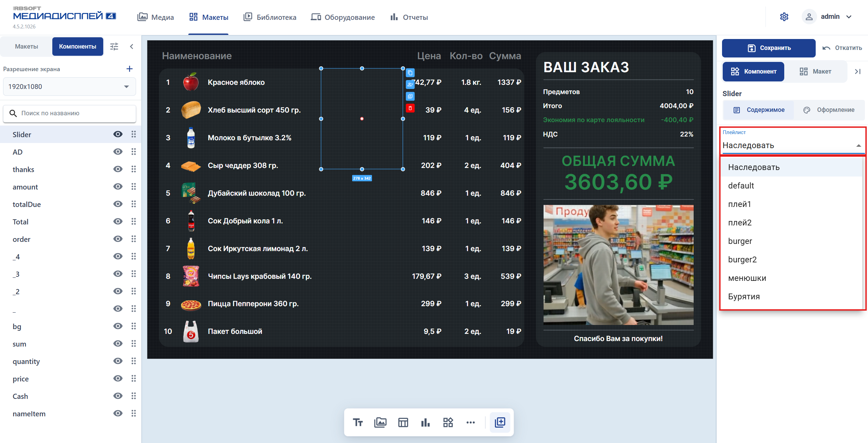Click the add-user icon beside the selected Slider
Image resolution: width=868 pixels, height=443 pixels.
(410, 84)
